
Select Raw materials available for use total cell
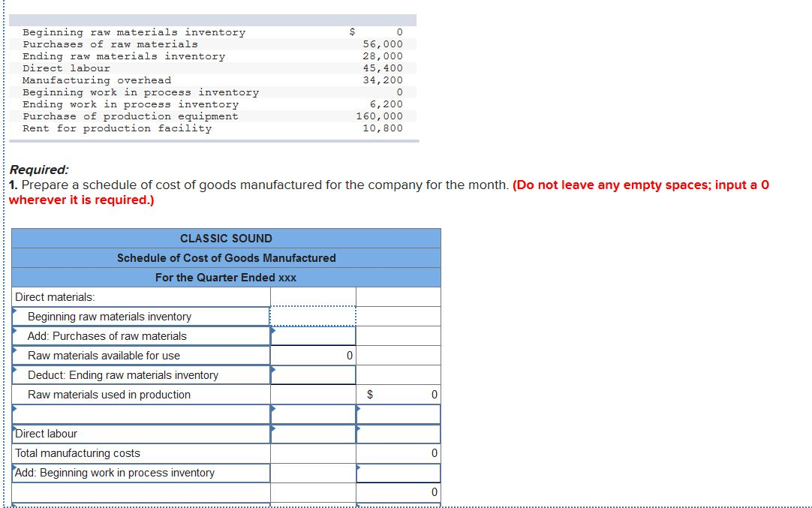coord(313,356)
